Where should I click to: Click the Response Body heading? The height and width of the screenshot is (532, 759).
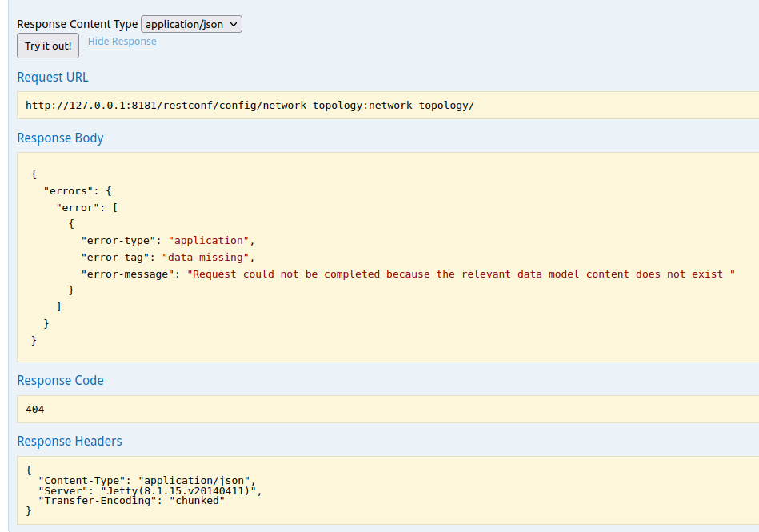(60, 138)
